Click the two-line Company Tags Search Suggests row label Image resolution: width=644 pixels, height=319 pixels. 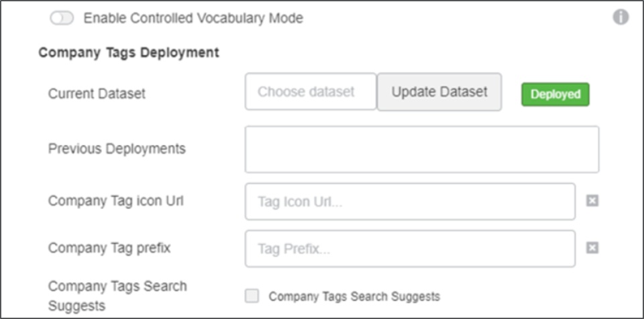click(x=117, y=296)
